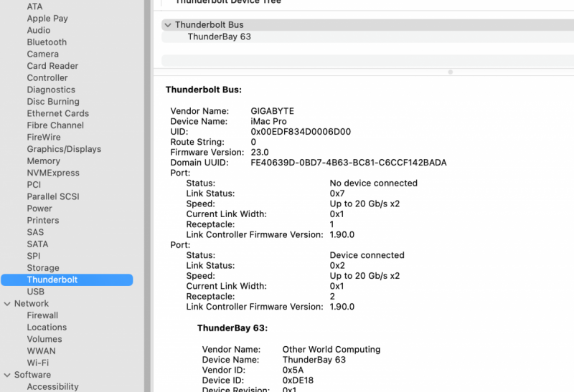This screenshot has height=392, width=574.
Task: Click Firmware Version value 23.0
Action: pos(260,152)
